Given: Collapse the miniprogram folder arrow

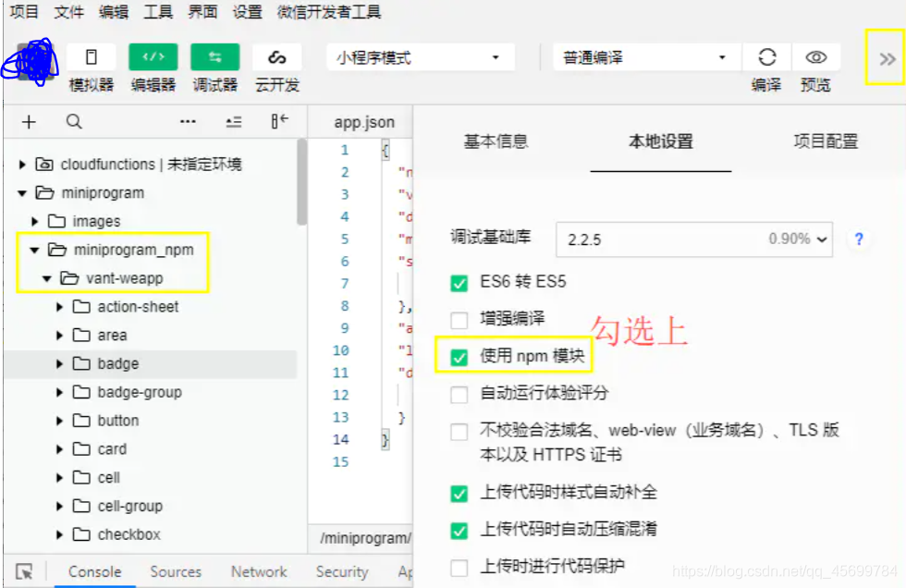Looking at the screenshot, I should click(22, 193).
